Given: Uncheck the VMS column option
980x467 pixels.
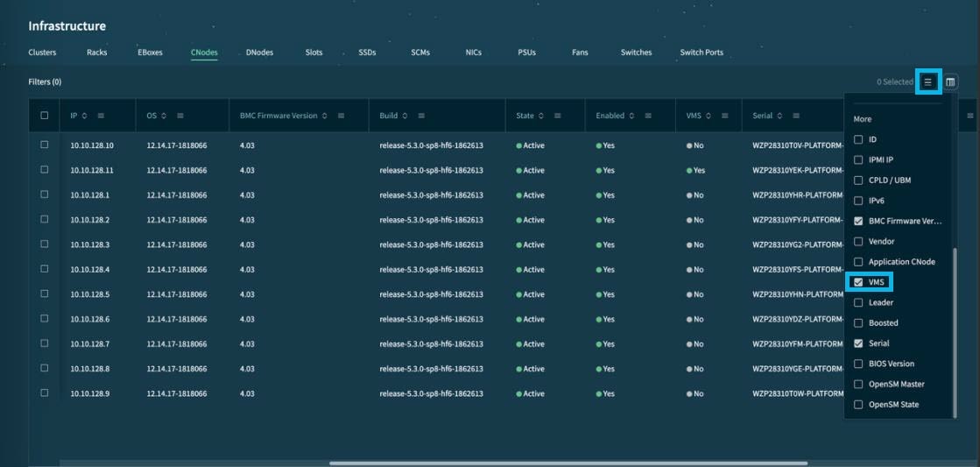Looking at the screenshot, I should [858, 283].
